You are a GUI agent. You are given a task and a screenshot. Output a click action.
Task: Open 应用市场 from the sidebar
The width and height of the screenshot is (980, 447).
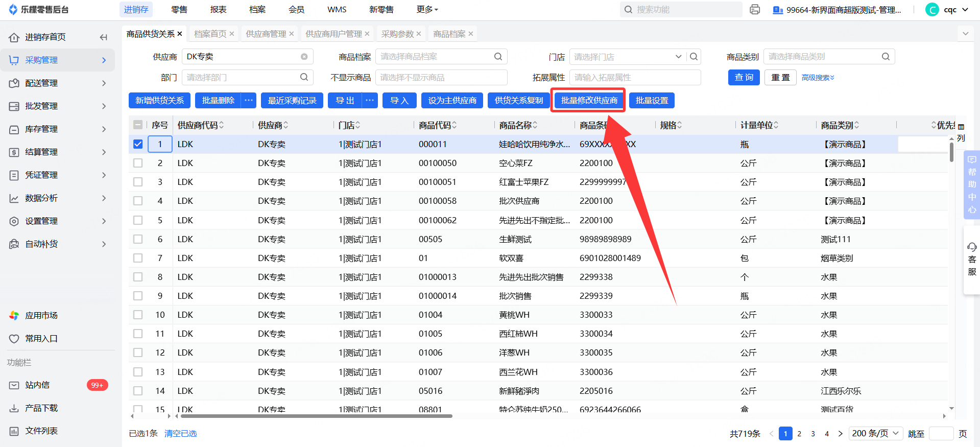click(x=41, y=316)
